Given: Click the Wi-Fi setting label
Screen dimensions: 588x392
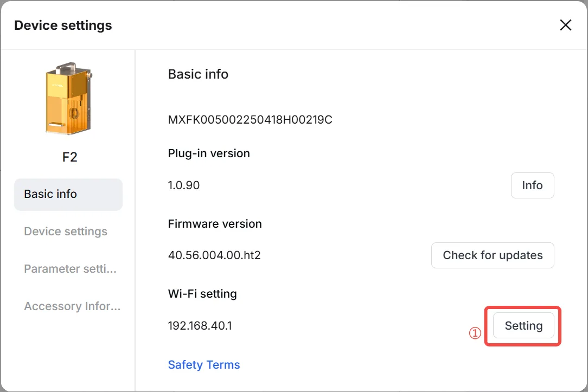Looking at the screenshot, I should point(202,294).
